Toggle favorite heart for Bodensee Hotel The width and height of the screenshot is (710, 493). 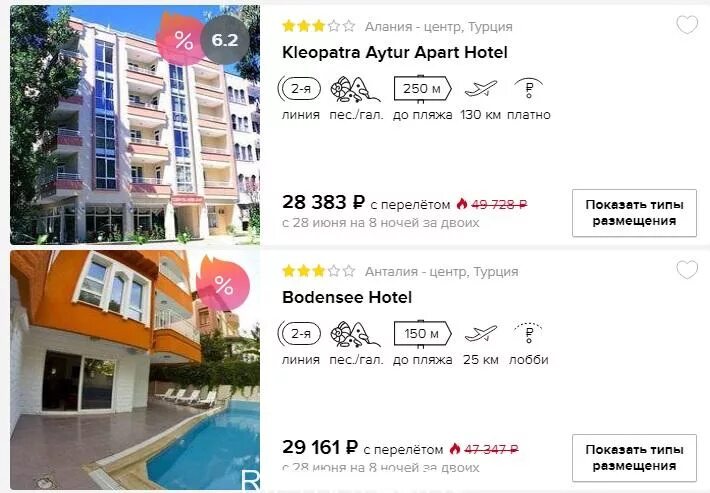[x=687, y=270]
